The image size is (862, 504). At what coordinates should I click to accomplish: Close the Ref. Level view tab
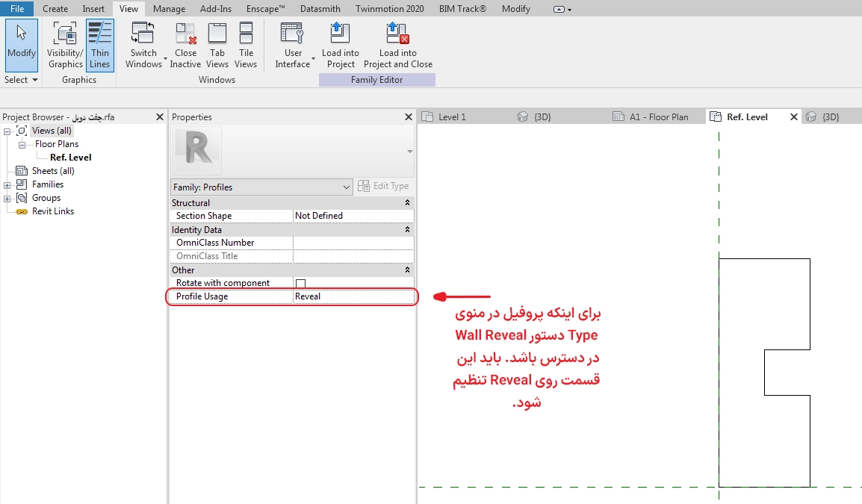tap(794, 117)
